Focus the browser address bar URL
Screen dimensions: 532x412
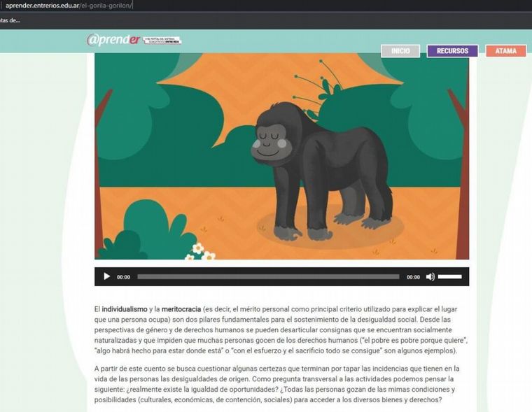[69, 6]
